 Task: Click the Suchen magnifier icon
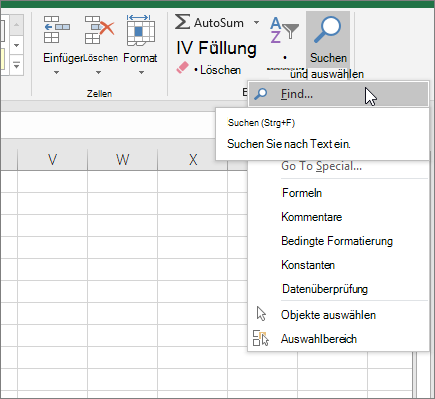tap(327, 29)
